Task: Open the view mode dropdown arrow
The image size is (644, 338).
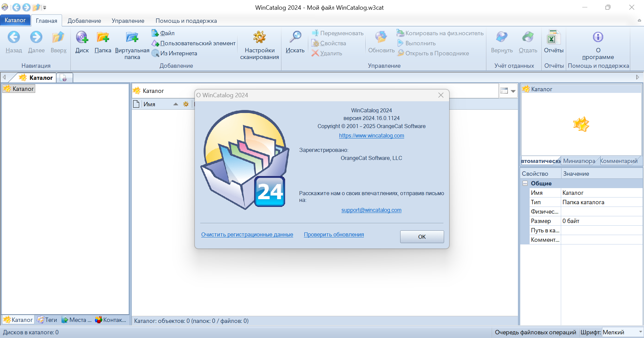Action: pos(513,91)
